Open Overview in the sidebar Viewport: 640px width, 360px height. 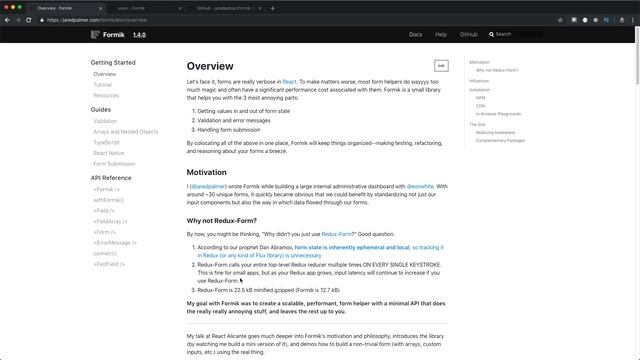(x=105, y=74)
